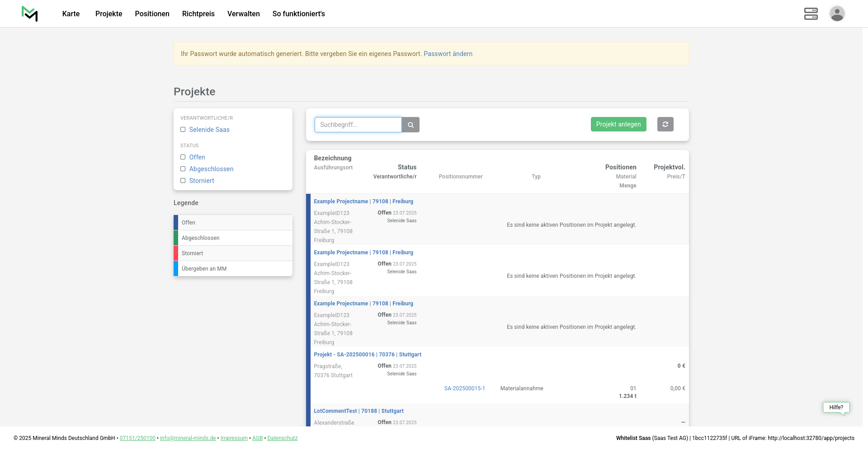Viewport: 868px width, 449px height.
Task: Follow the Passwort ändern link
Action: click(x=448, y=54)
